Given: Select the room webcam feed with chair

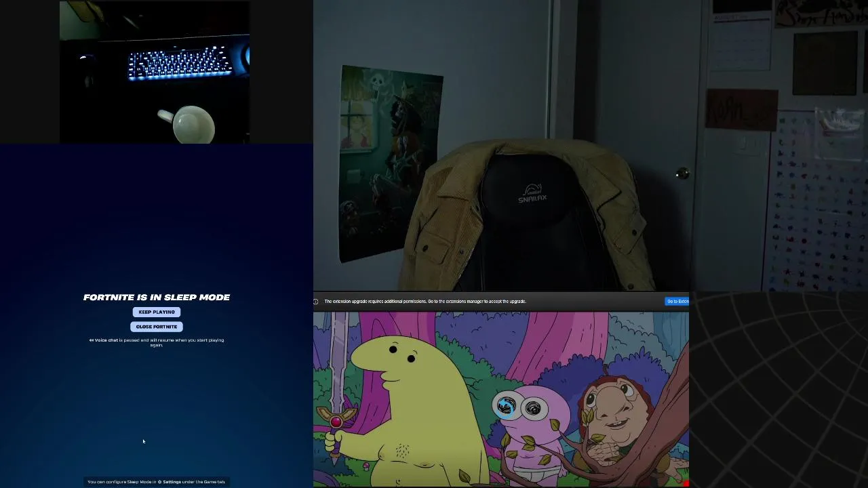Looking at the screenshot, I should (x=591, y=146).
